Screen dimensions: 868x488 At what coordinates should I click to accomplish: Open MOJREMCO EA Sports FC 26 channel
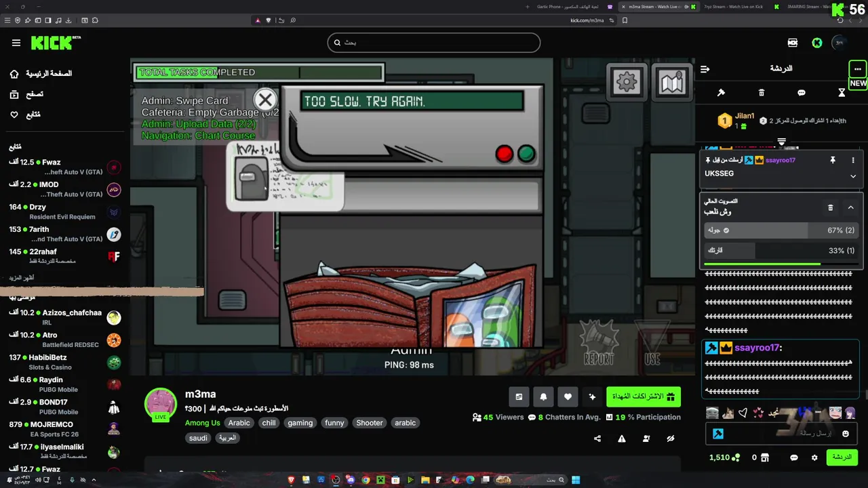(64, 429)
